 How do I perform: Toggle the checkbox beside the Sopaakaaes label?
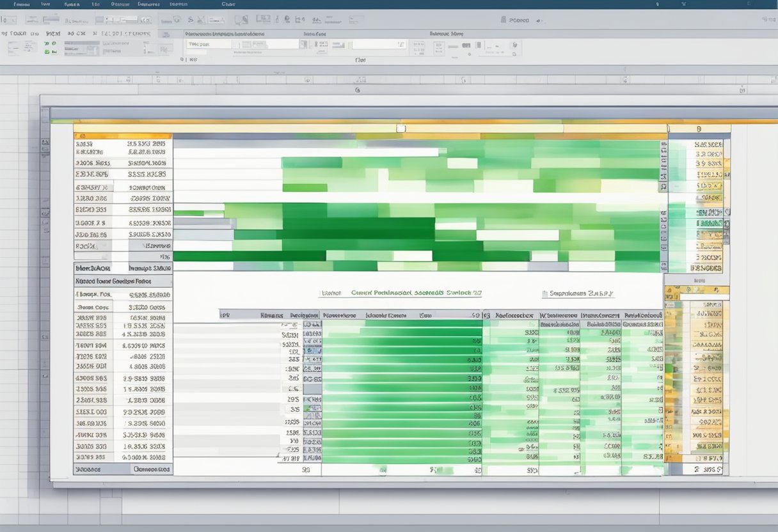pyautogui.click(x=545, y=294)
